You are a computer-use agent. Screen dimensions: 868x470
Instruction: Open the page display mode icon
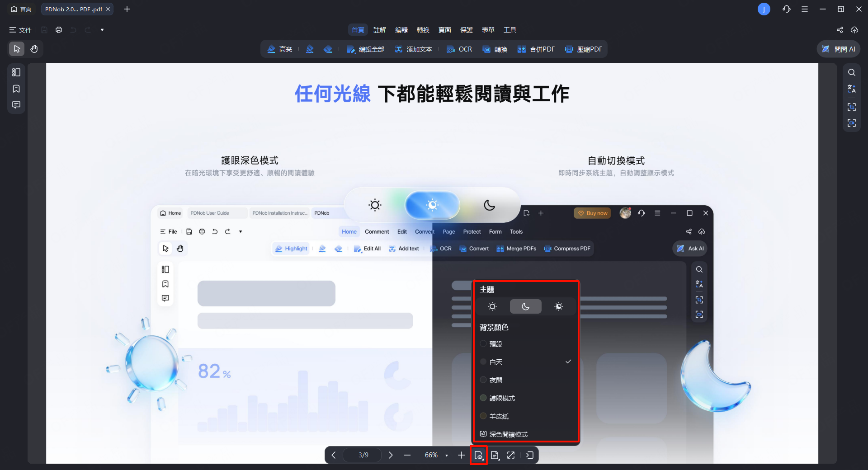click(x=495, y=455)
